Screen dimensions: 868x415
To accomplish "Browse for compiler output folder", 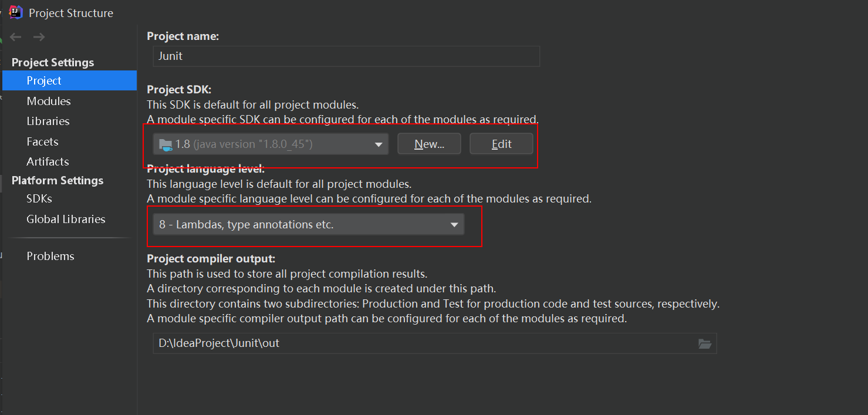I will pyautogui.click(x=705, y=343).
